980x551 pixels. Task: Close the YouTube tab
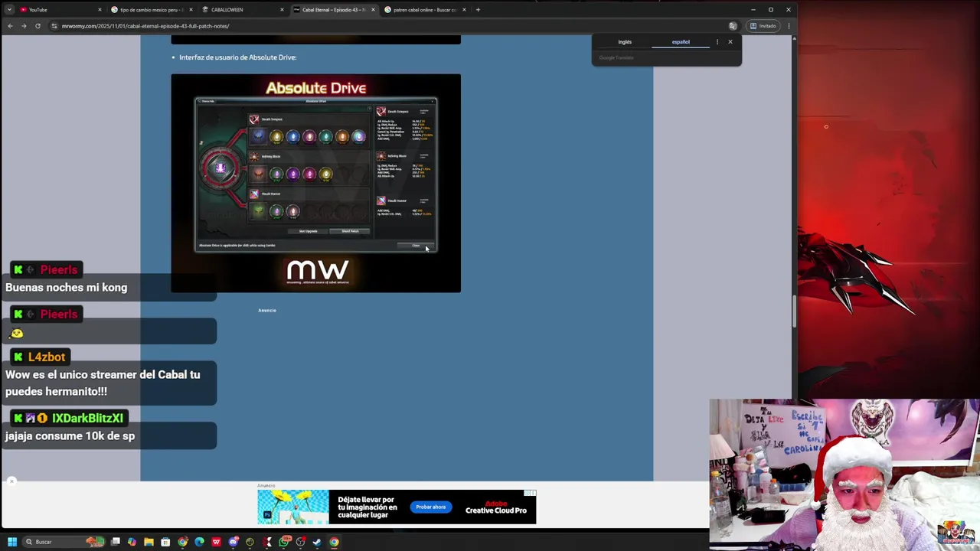100,10
